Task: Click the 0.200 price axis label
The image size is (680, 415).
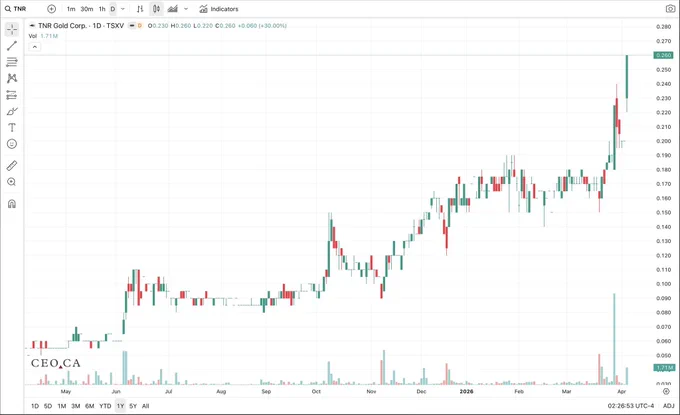Action: click(663, 141)
